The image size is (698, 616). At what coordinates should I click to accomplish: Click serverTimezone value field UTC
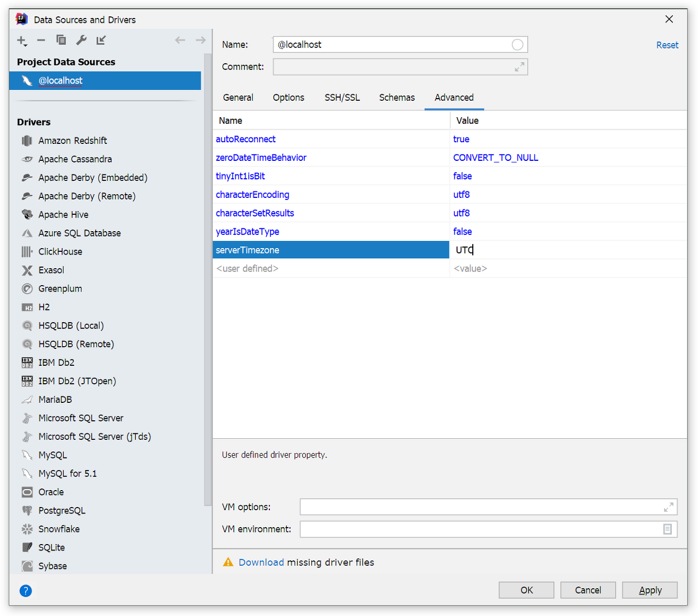[568, 250]
